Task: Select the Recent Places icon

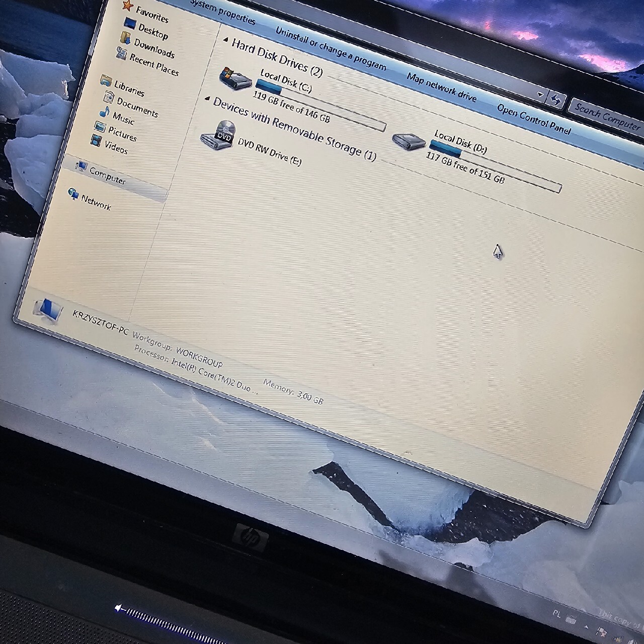Action: (121, 53)
